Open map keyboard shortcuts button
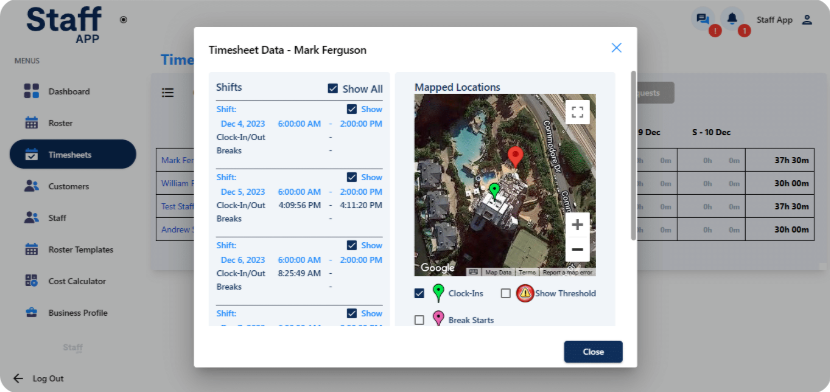830x392 pixels. click(473, 272)
